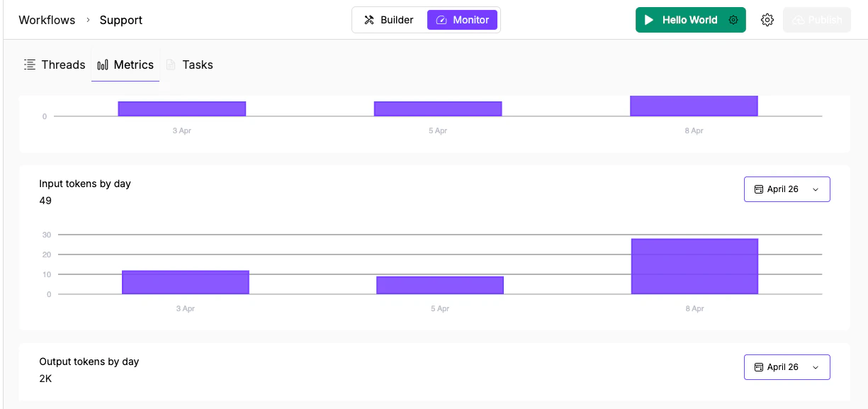Open the April 26 dropdown for Input tokens
The width and height of the screenshot is (868, 409).
(x=787, y=189)
